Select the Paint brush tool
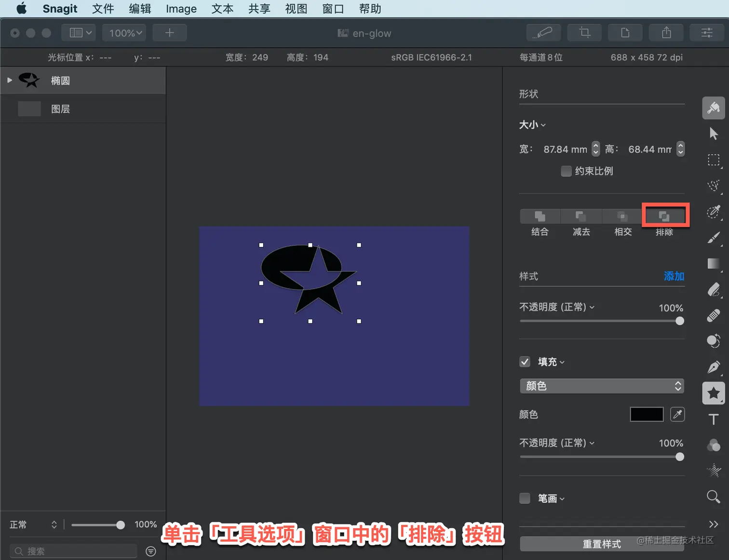This screenshot has width=729, height=560. pos(714,238)
